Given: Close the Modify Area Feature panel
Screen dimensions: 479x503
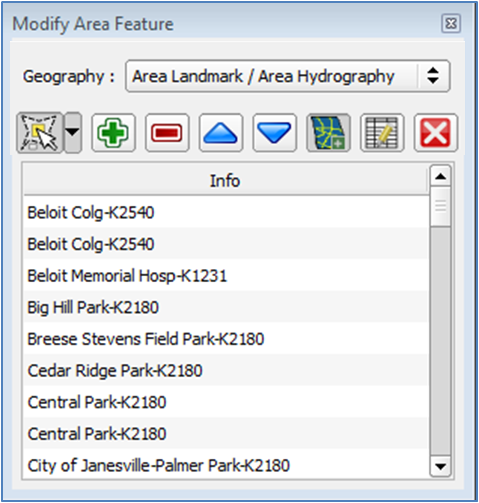Looking at the screenshot, I should tap(451, 24).
